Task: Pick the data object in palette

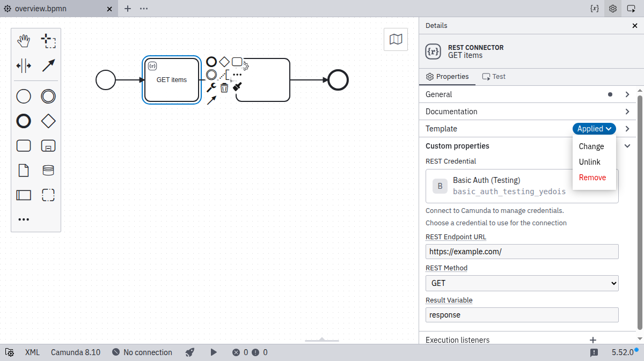Action: coord(24,171)
